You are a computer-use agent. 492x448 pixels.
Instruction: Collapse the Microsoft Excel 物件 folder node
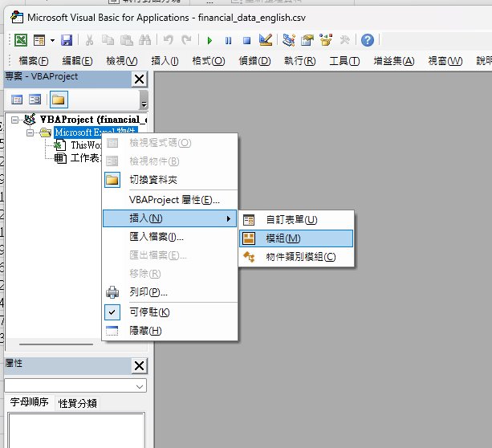(x=30, y=132)
